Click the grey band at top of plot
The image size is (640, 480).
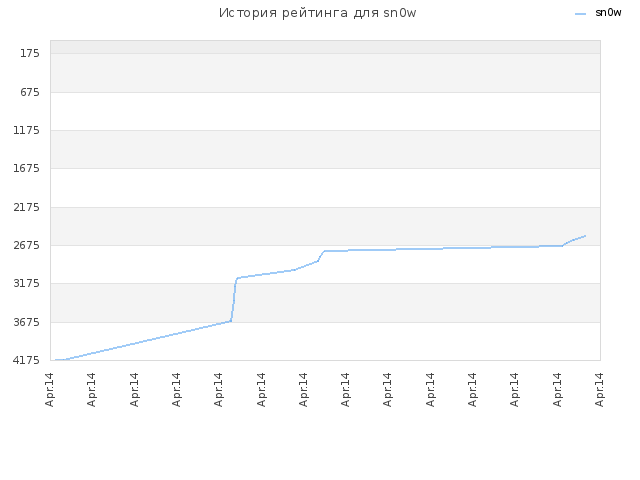click(325, 47)
